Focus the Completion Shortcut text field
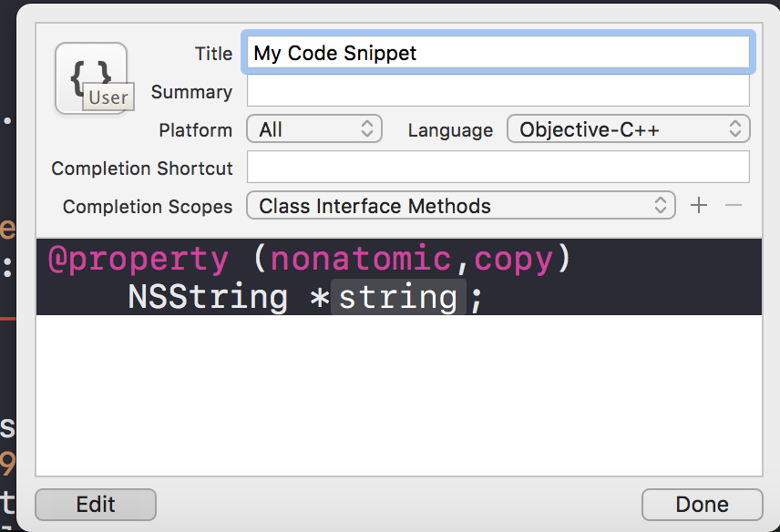The height and width of the screenshot is (532, 780). tap(498, 168)
